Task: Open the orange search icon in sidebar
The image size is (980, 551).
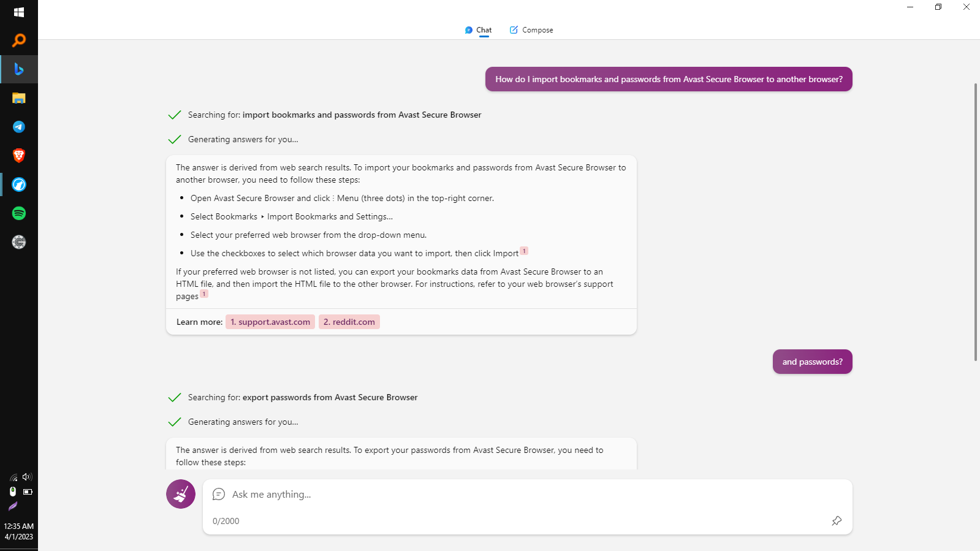Action: click(x=19, y=41)
